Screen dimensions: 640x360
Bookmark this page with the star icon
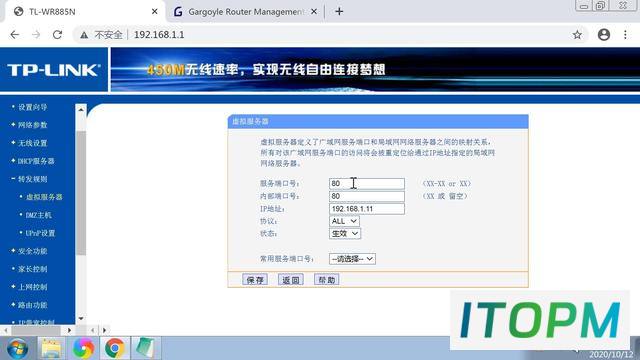coord(577,35)
